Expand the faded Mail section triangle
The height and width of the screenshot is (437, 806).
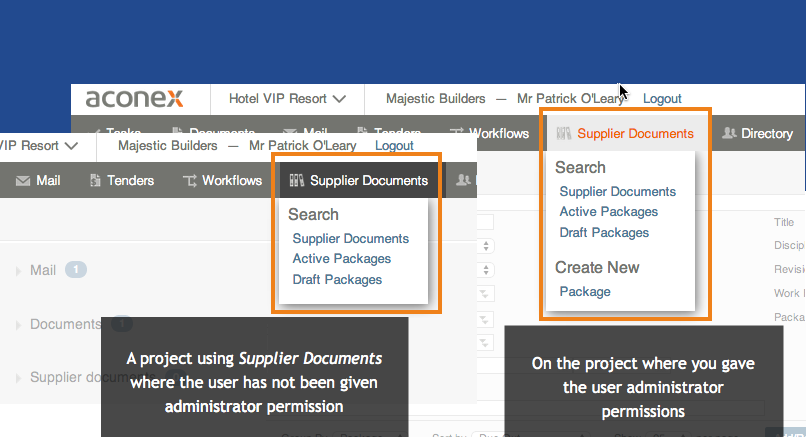coord(19,271)
